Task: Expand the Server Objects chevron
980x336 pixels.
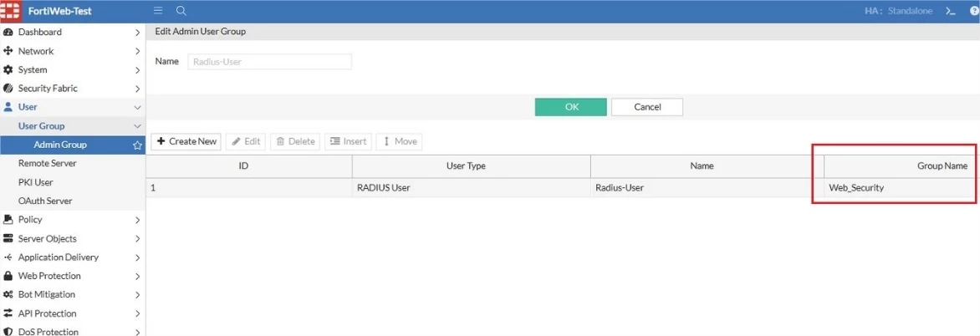Action: click(x=137, y=238)
